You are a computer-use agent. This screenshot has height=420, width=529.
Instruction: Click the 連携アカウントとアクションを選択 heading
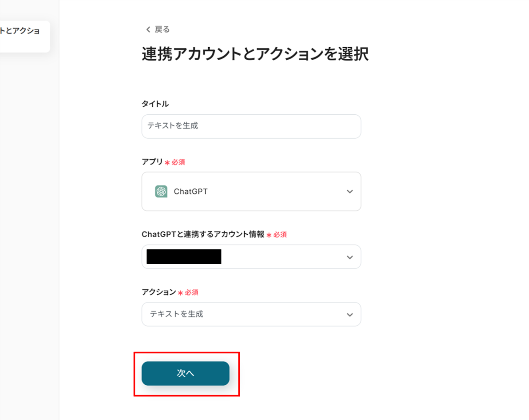click(255, 54)
